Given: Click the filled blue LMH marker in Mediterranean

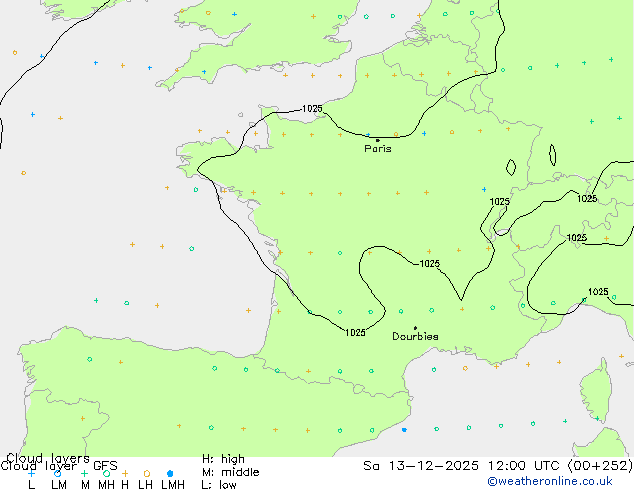Looking at the screenshot, I should coord(404,430).
